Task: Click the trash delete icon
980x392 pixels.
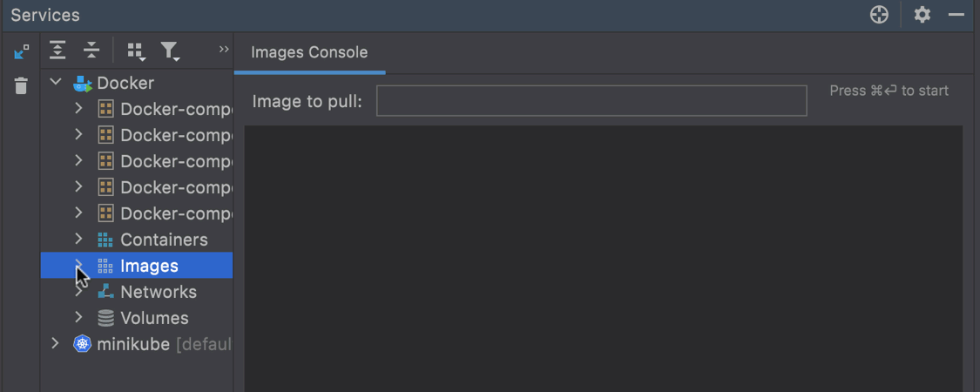Action: click(22, 85)
